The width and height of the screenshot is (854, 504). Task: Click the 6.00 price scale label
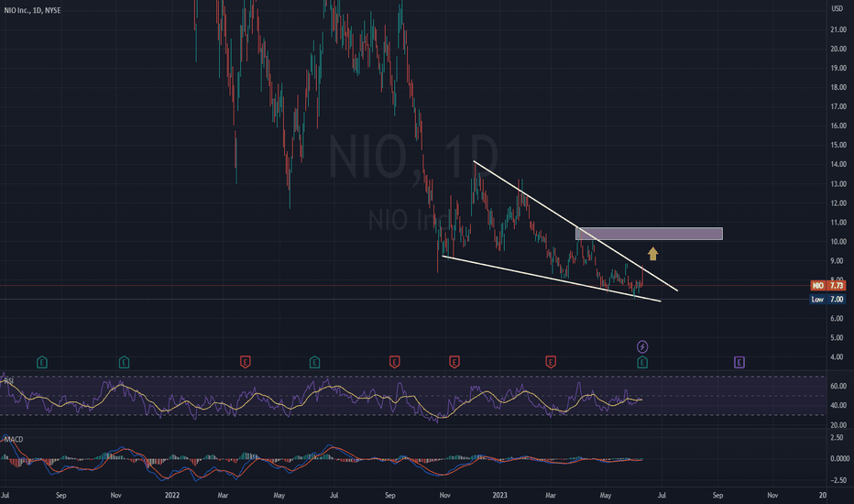pyautogui.click(x=838, y=318)
